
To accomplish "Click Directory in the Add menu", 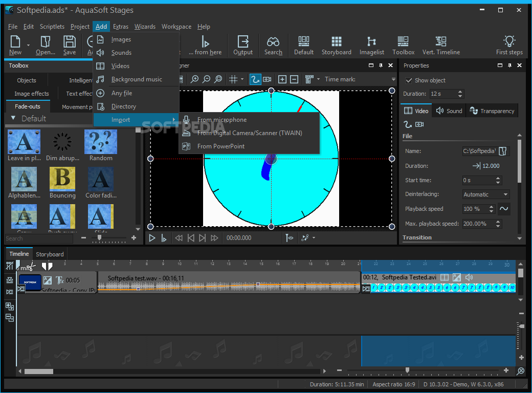I will (137, 106).
